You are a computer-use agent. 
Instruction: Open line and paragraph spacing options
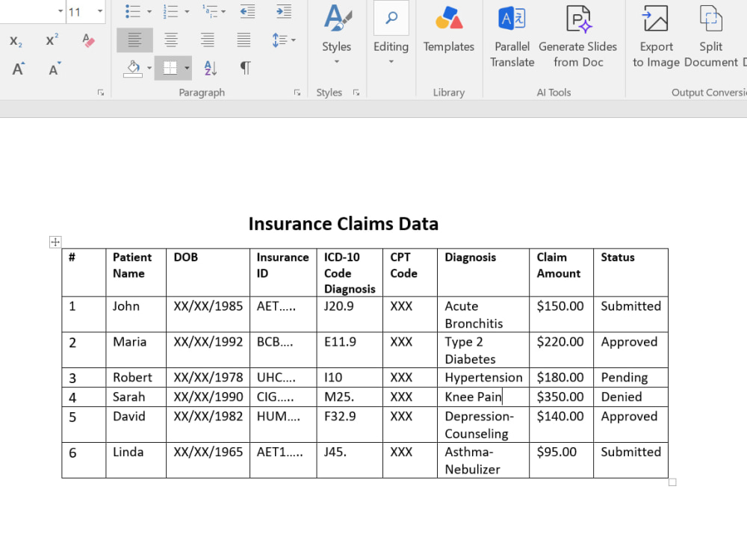(x=279, y=40)
